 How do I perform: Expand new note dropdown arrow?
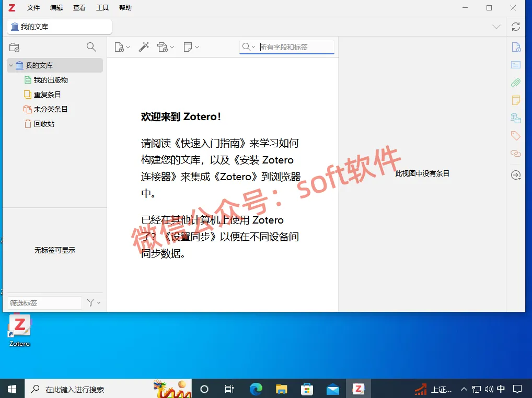coord(197,47)
